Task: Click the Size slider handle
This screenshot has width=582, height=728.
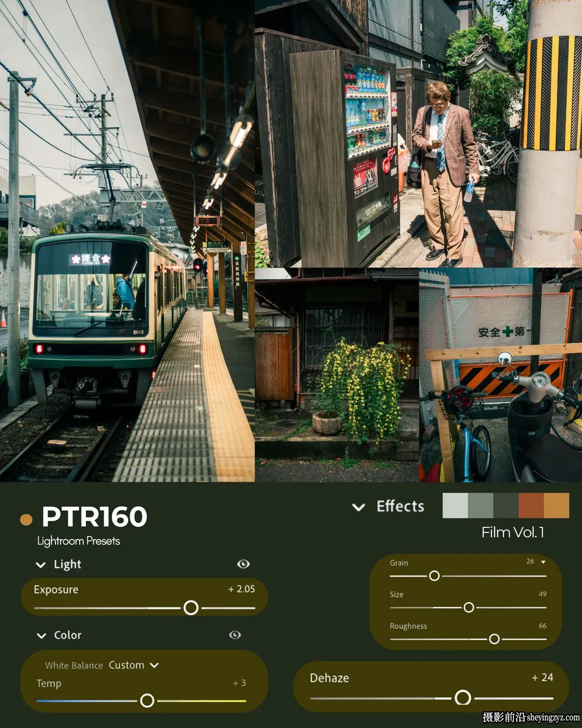Action: 469,607
